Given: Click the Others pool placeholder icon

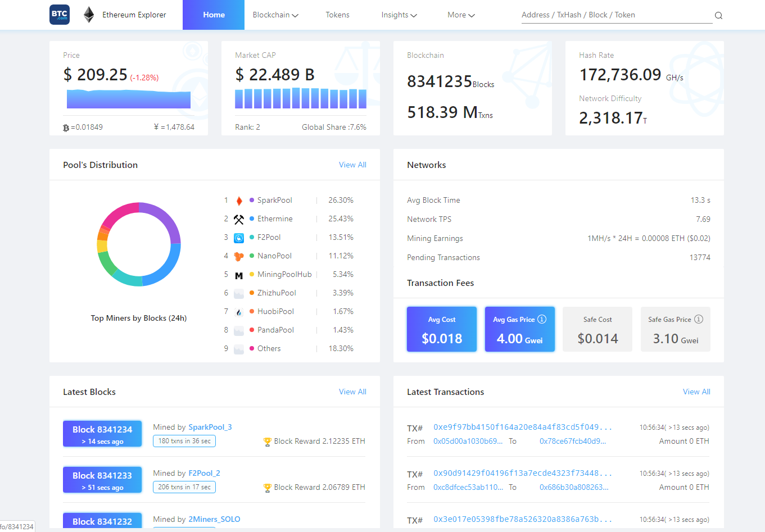Looking at the screenshot, I should click(x=239, y=349).
